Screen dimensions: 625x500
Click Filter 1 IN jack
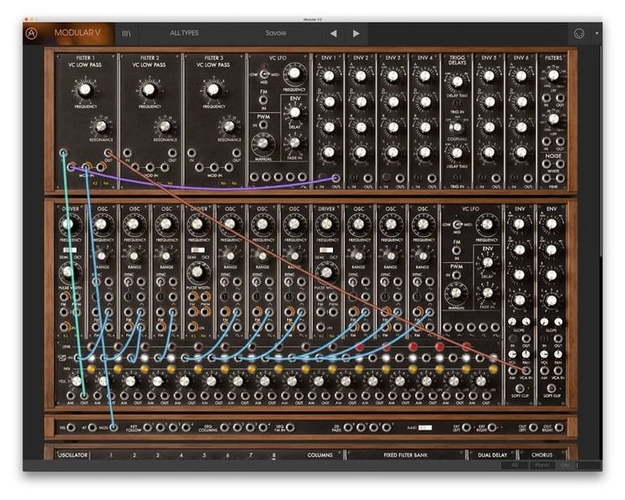(63, 153)
